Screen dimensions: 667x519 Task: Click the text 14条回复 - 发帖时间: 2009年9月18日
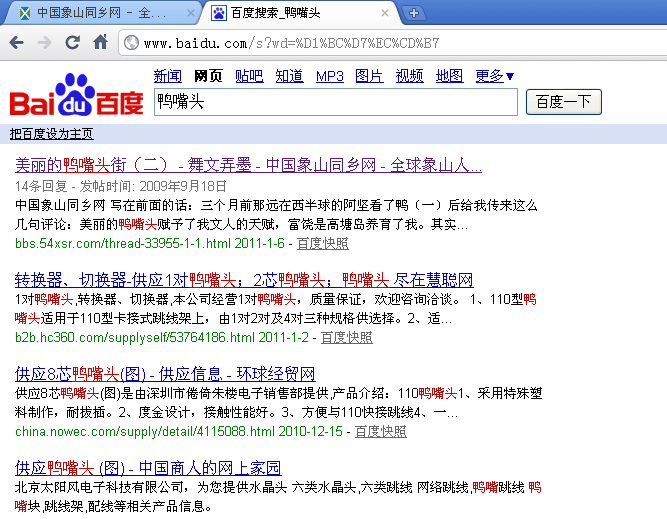(121, 186)
